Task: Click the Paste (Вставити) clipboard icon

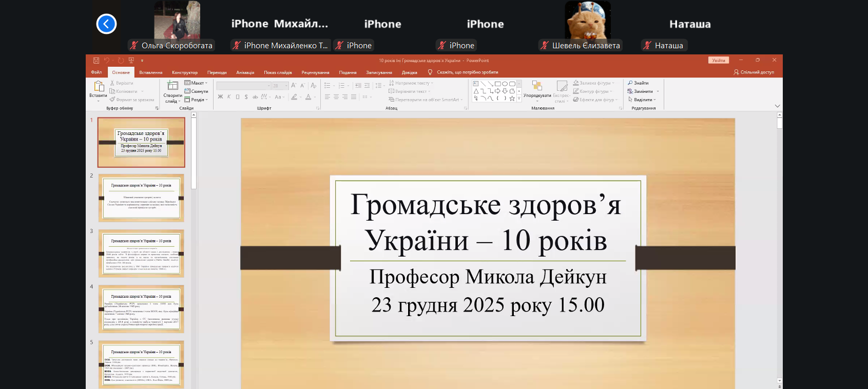Action: (99, 86)
